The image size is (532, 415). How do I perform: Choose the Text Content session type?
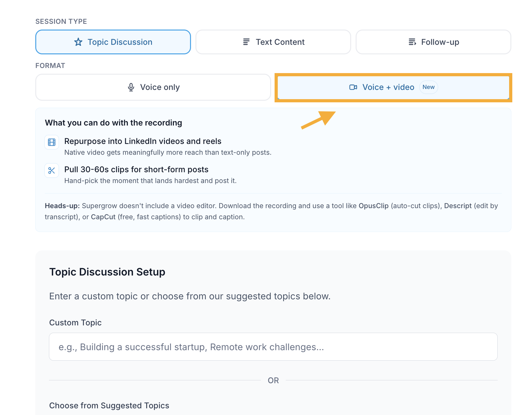(273, 42)
